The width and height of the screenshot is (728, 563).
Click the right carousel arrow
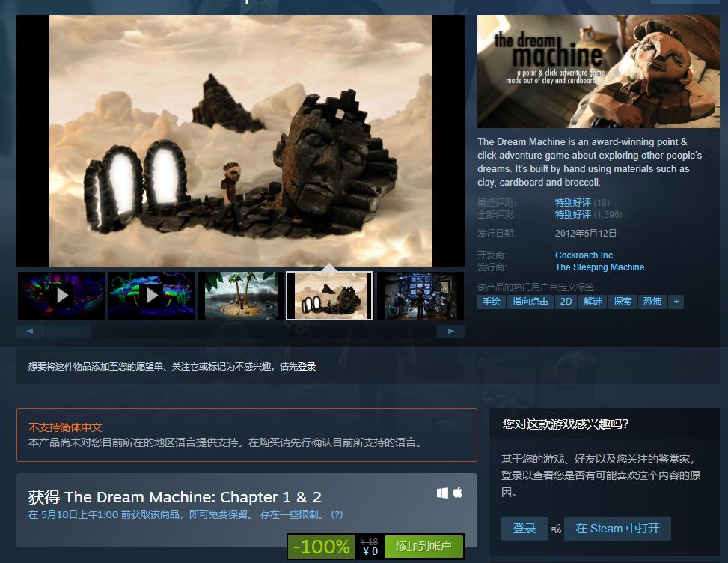click(452, 331)
